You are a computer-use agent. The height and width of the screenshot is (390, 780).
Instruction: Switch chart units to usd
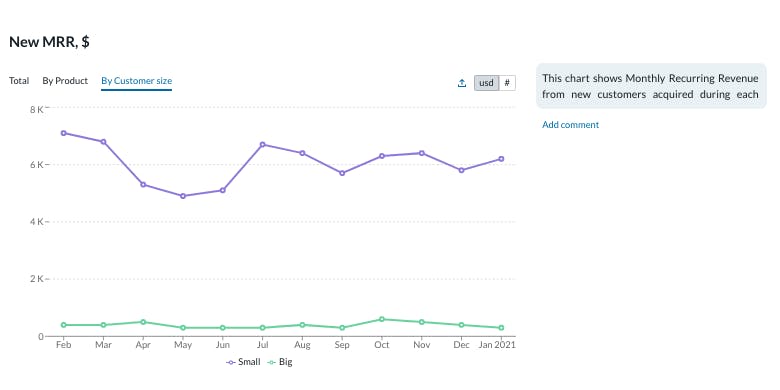coord(486,83)
